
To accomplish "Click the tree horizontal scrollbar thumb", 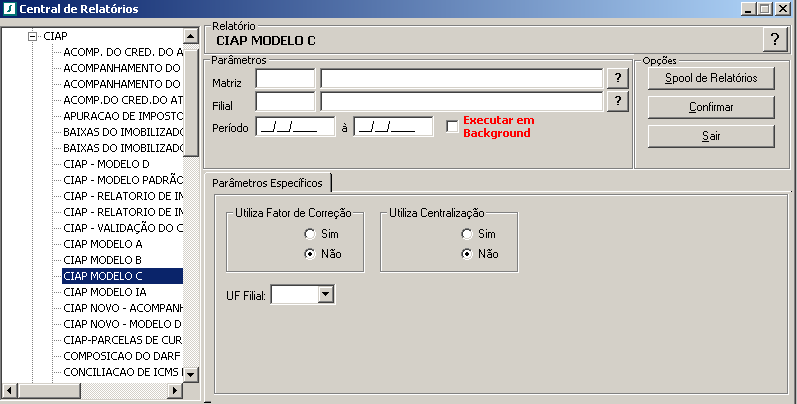I will (48, 391).
